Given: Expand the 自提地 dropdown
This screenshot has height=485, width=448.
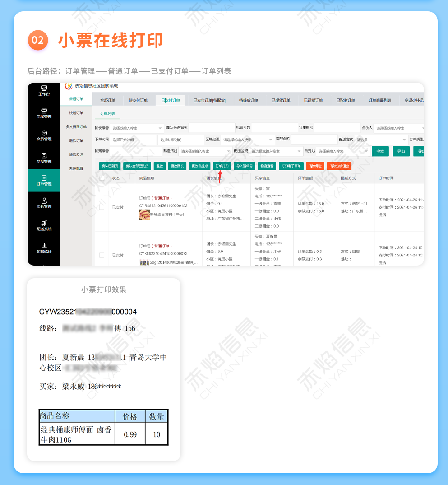Looking at the screenshot, I should (342, 151).
